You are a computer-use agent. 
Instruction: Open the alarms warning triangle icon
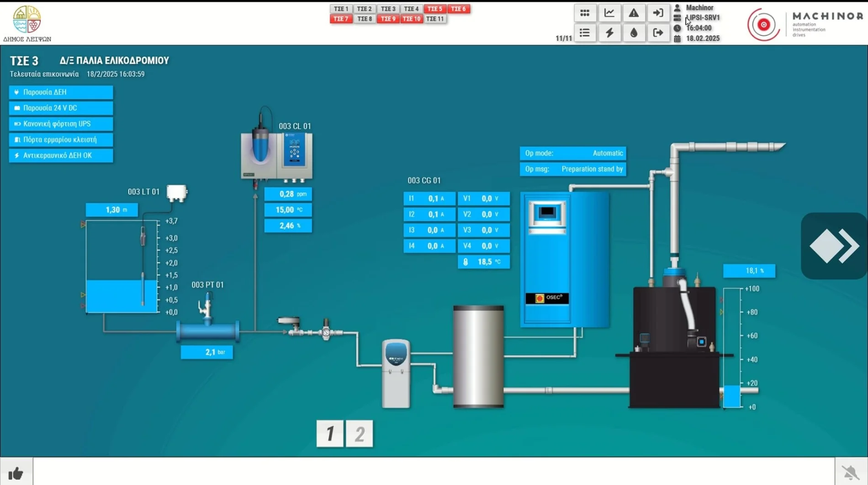[x=634, y=13]
